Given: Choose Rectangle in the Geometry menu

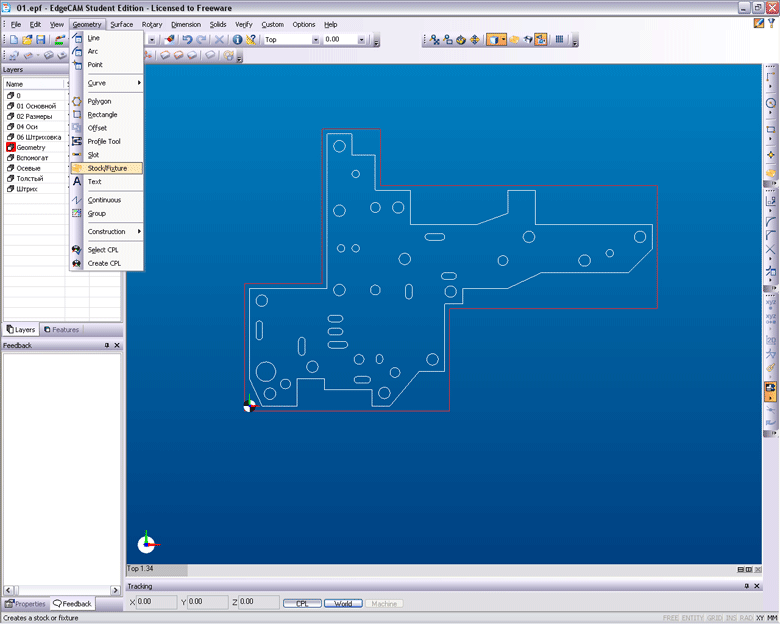Looking at the screenshot, I should click(102, 114).
